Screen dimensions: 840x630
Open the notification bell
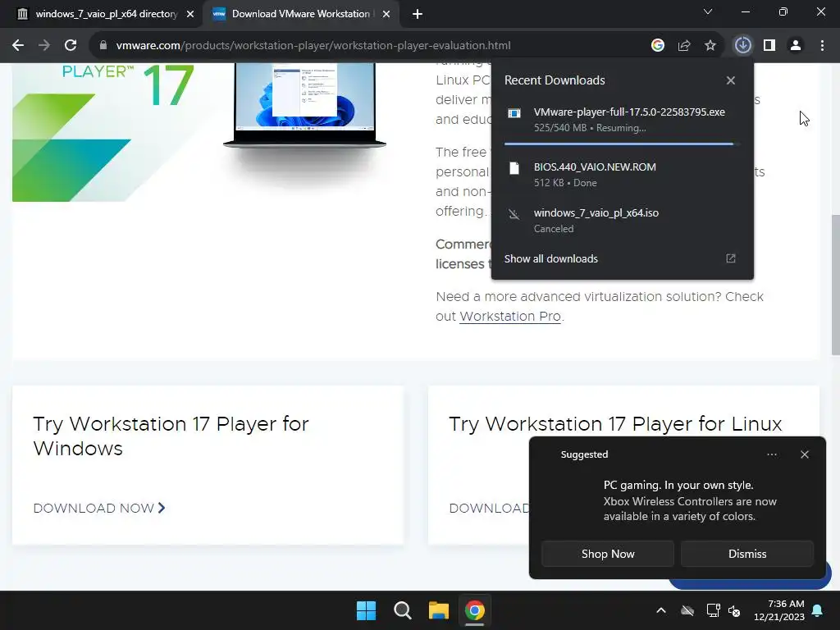[x=818, y=610]
